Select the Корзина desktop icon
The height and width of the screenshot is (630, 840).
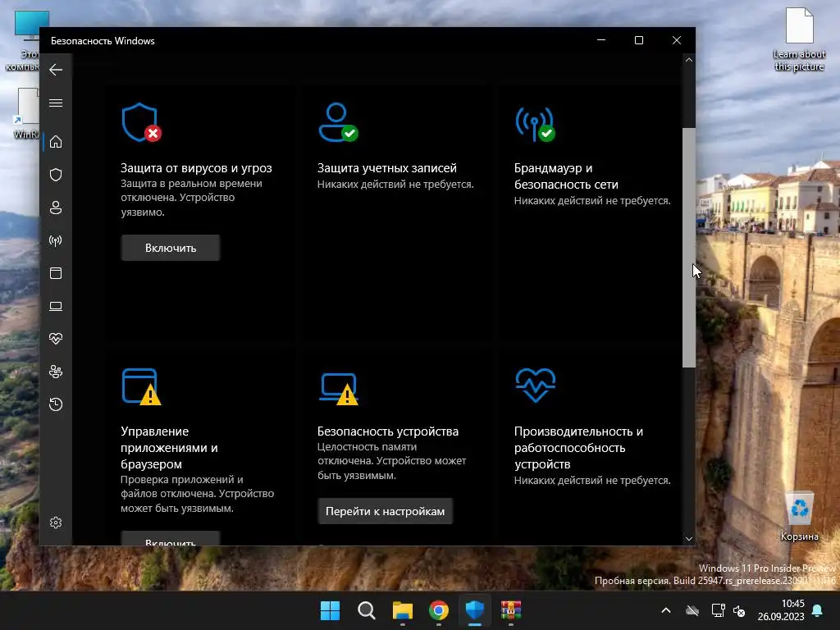coord(799,517)
